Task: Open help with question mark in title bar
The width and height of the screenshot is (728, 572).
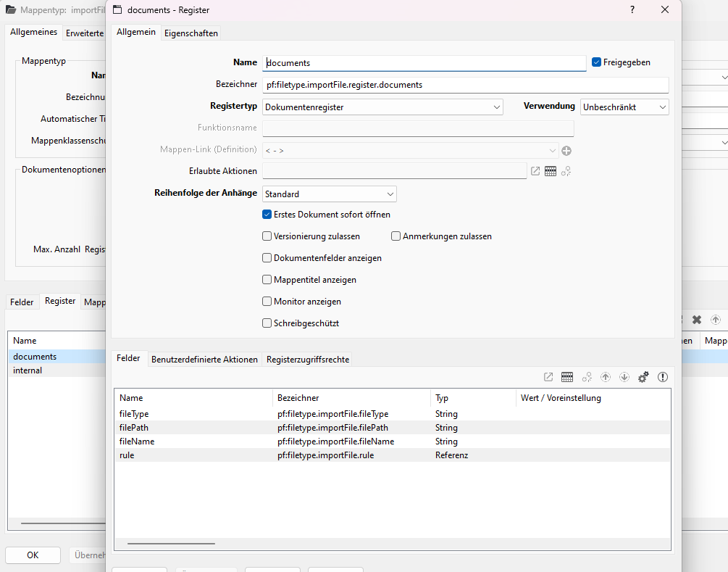Action: [x=632, y=9]
